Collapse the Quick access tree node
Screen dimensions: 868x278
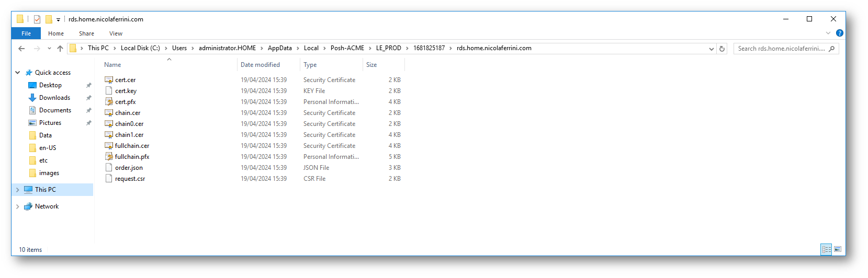tap(18, 73)
